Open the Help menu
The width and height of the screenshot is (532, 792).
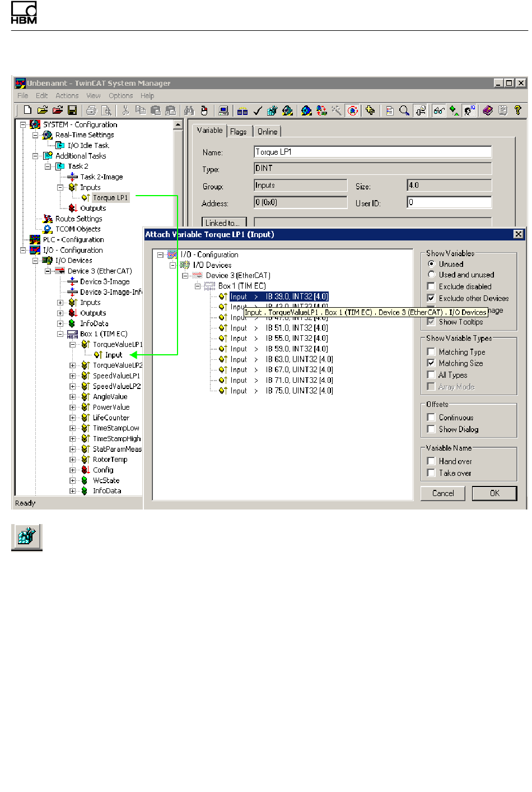(x=147, y=96)
